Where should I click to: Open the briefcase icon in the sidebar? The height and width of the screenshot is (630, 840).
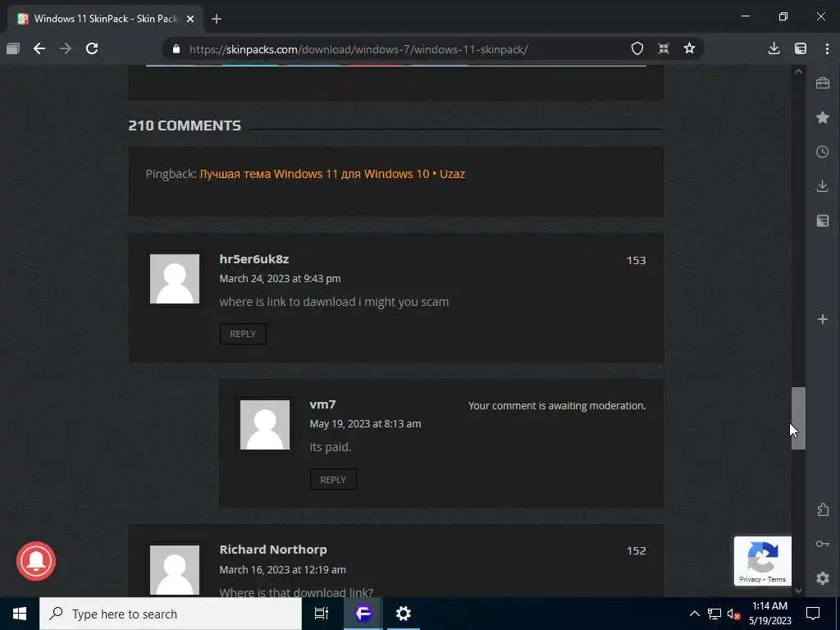click(823, 83)
